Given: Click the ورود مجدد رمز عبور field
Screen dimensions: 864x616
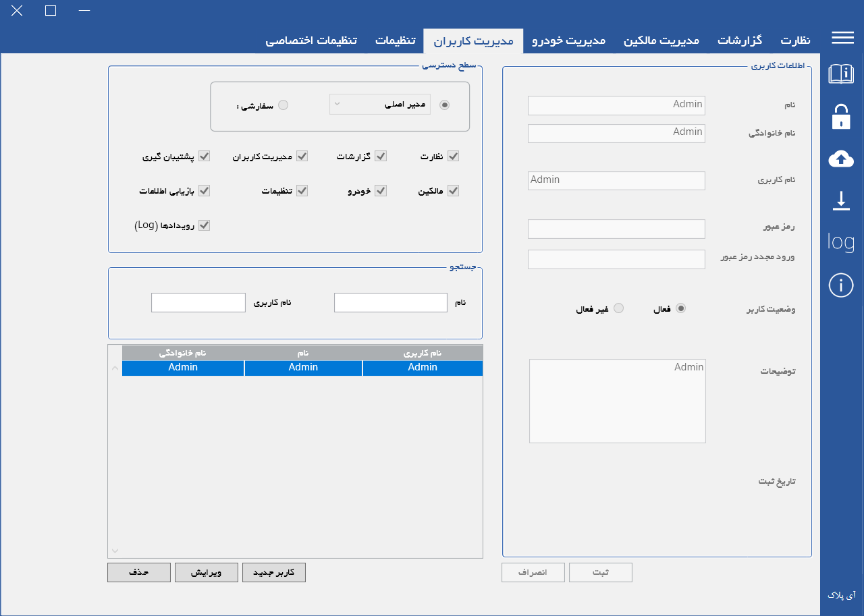Looking at the screenshot, I should tap(616, 259).
